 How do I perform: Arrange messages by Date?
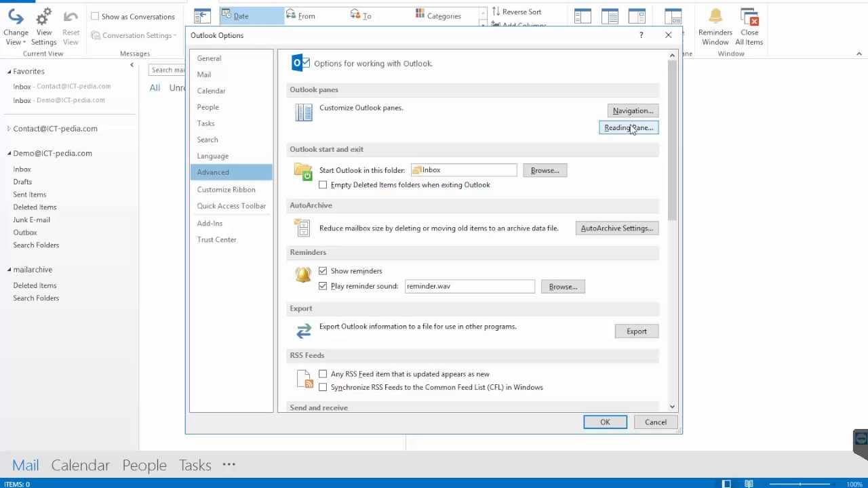(252, 16)
